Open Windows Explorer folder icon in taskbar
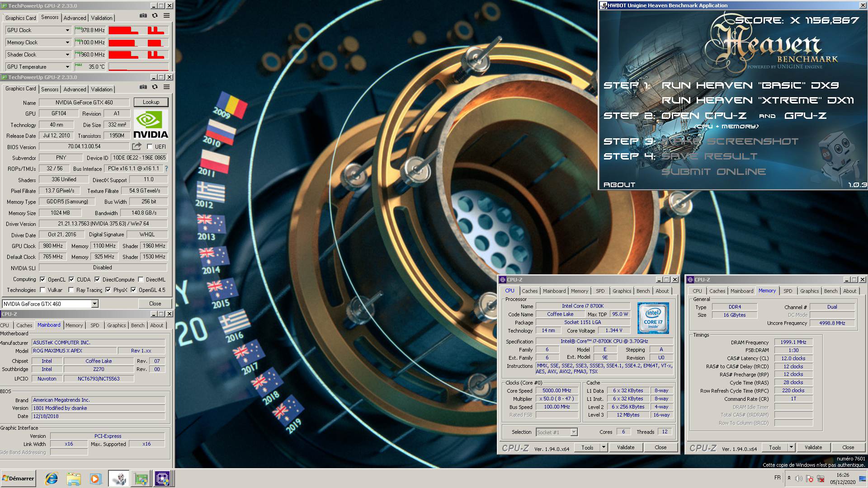This screenshot has height=488, width=868. pyautogui.click(x=74, y=479)
